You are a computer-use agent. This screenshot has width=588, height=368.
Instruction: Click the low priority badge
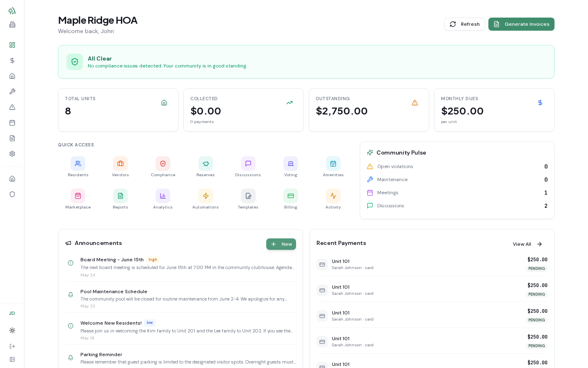149,323
